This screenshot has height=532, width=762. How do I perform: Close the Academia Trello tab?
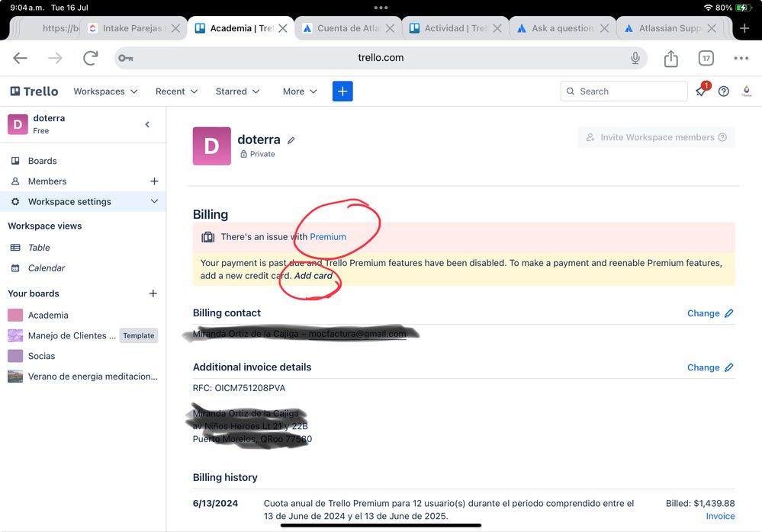(283, 29)
